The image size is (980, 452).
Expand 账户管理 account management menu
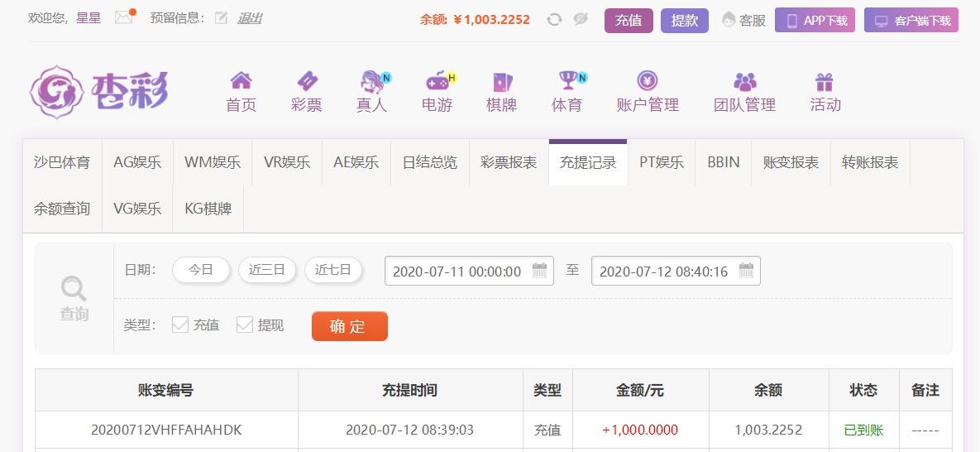pyautogui.click(x=648, y=92)
